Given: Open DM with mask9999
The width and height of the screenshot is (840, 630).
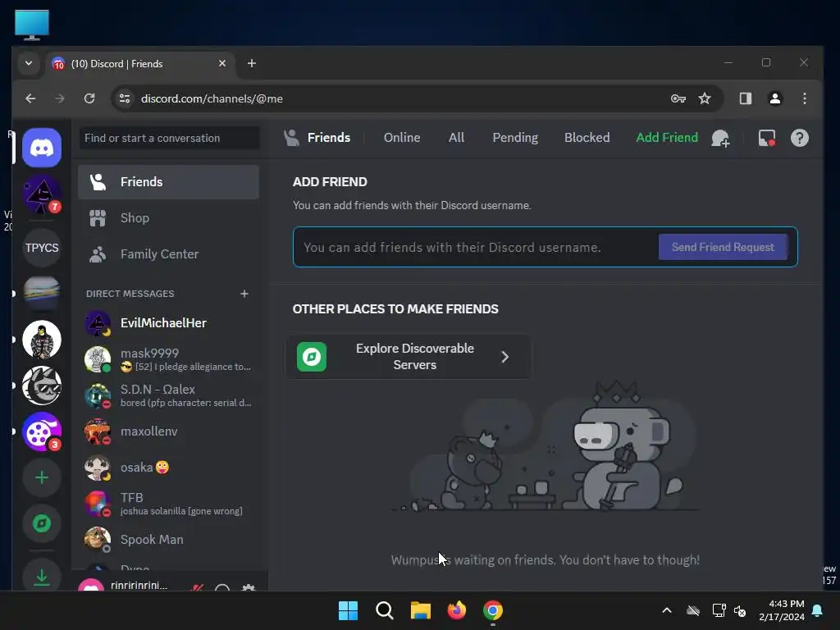Looking at the screenshot, I should click(x=168, y=359).
